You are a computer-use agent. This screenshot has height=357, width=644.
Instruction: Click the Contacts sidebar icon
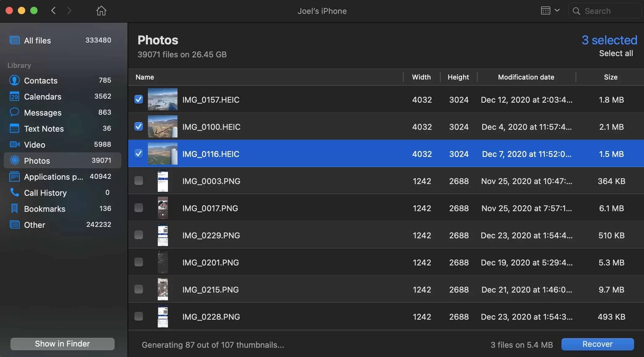point(14,80)
